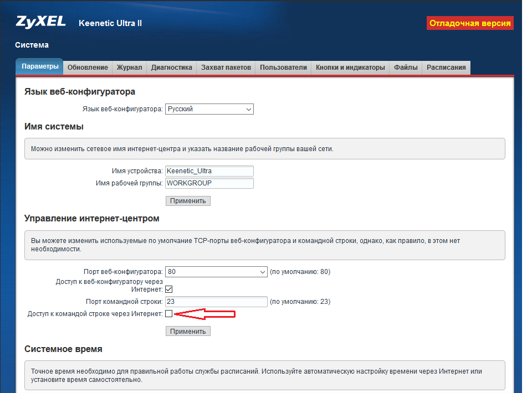Open the Параметры tab
Viewport: 532px width, 393px height.
[40, 66]
